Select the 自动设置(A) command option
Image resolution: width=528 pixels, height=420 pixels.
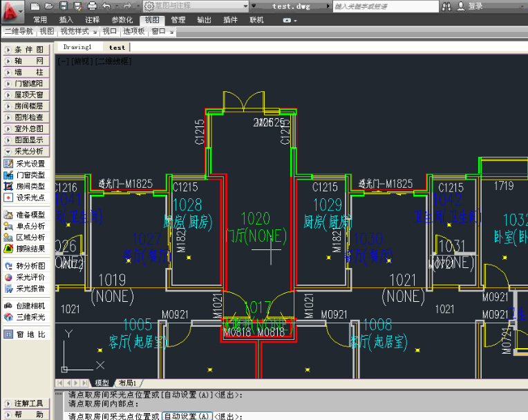pyautogui.click(x=187, y=417)
